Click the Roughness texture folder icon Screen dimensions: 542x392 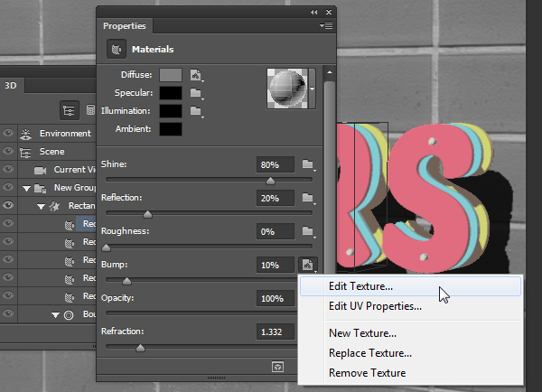[x=308, y=231]
